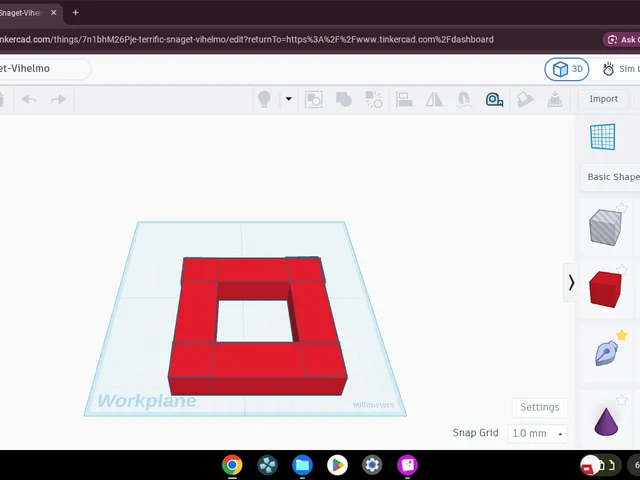Click the Redo arrow in the toolbar
Screen dimensions: 640x480
coord(58,99)
